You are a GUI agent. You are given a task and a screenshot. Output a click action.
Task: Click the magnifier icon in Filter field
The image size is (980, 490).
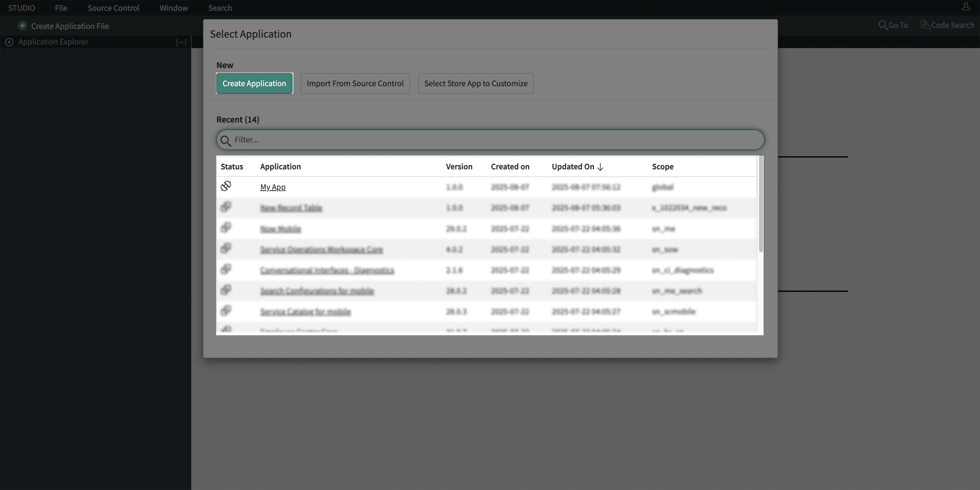(x=226, y=140)
